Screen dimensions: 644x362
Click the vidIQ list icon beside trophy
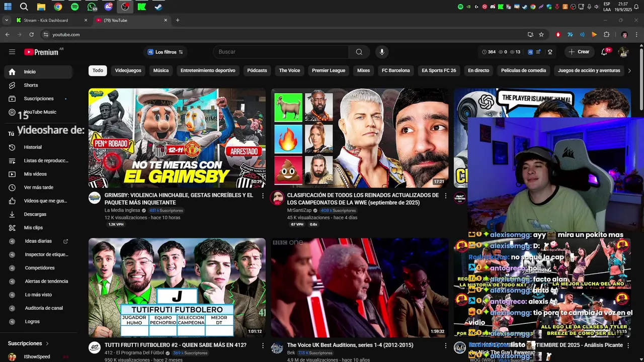coord(538,52)
